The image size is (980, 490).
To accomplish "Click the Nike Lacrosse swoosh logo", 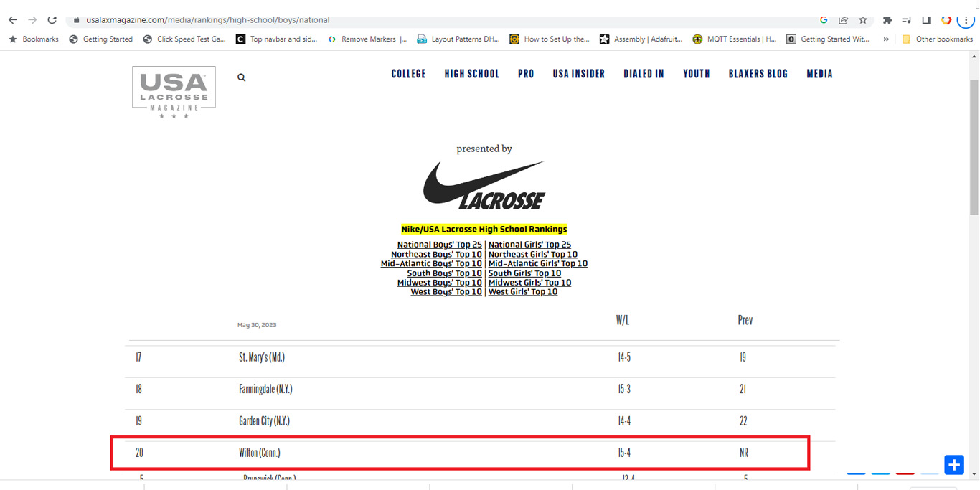I will tap(484, 185).
